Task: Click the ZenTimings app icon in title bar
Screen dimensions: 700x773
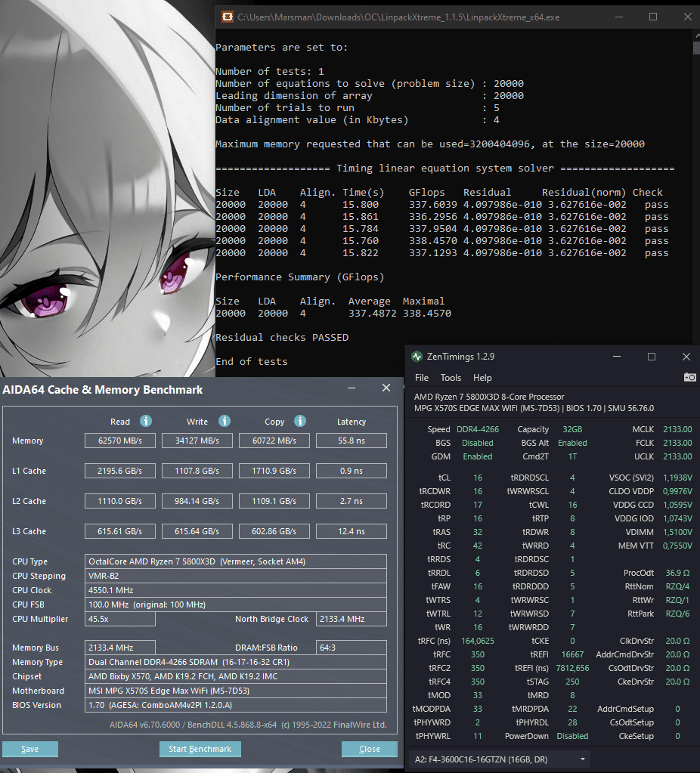Action: coord(417,357)
